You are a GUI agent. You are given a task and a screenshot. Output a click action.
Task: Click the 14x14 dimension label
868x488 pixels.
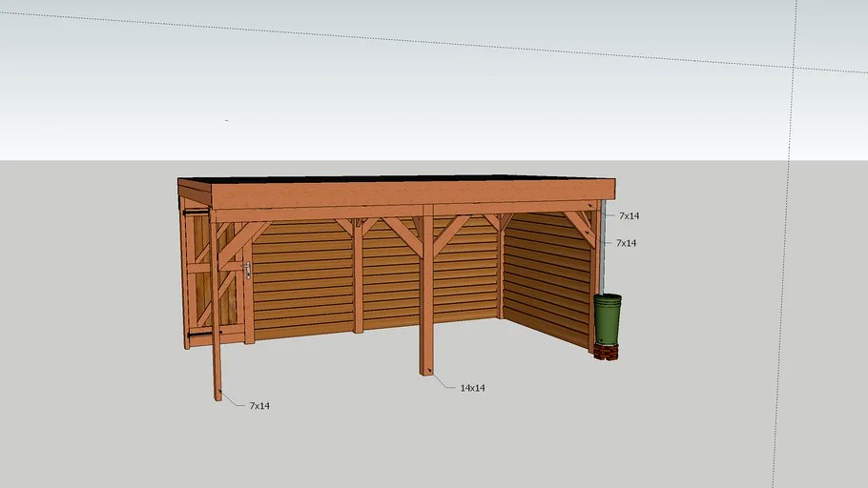tap(472, 388)
